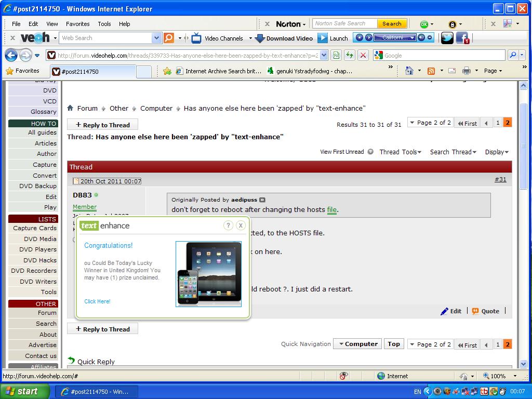
Task: Open the Page command bar dropdown
Action: pyautogui.click(x=493, y=71)
